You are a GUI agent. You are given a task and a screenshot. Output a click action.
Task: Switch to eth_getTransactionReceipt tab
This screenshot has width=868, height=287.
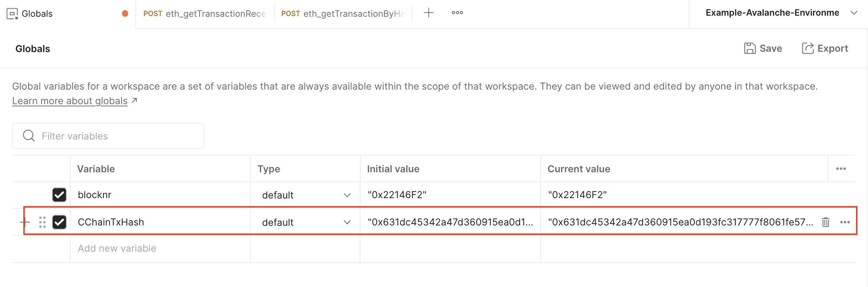[x=205, y=13]
